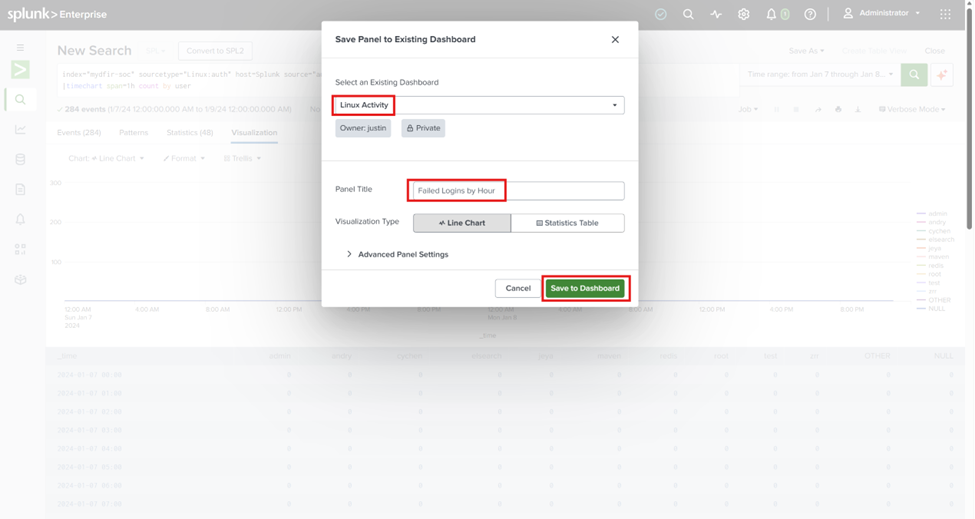This screenshot has height=519, width=975.
Task: Open the help question mark icon
Action: [810, 14]
